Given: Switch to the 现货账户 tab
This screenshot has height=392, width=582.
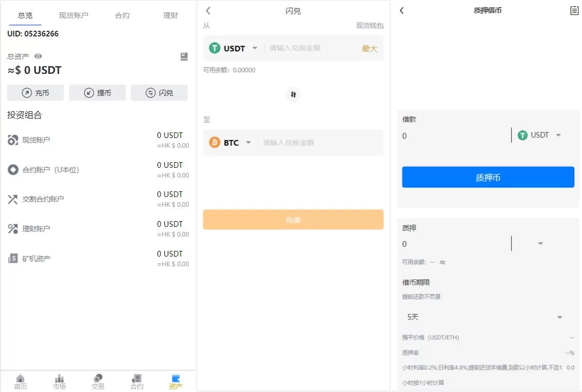Looking at the screenshot, I should tap(73, 15).
